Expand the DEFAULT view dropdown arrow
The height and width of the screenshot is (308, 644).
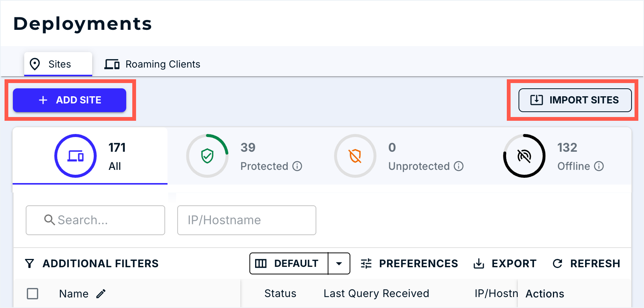(x=339, y=263)
